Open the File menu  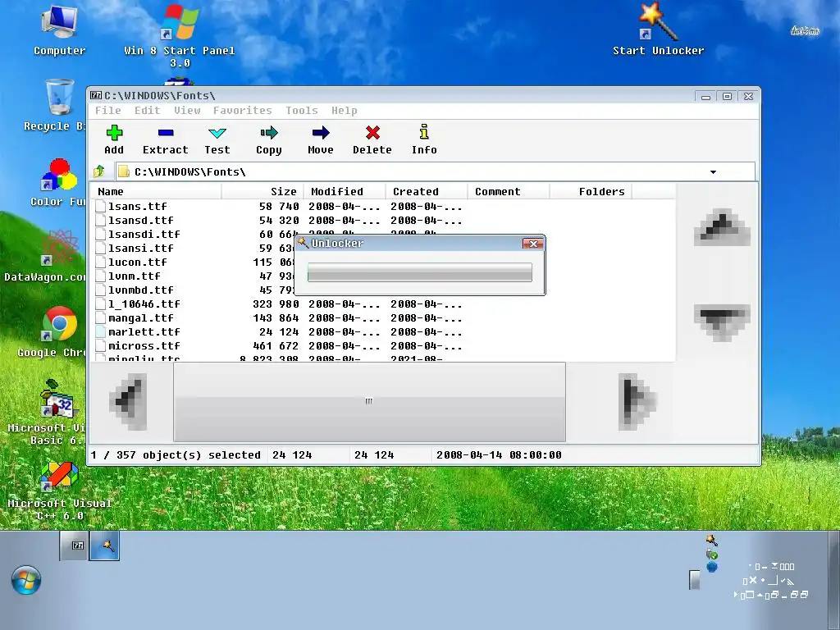click(x=108, y=111)
